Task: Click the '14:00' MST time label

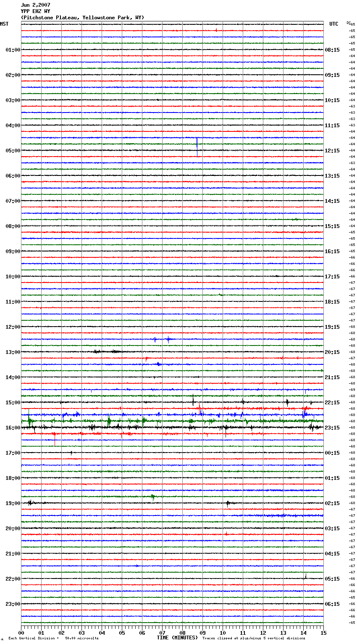Action: (x=13, y=377)
